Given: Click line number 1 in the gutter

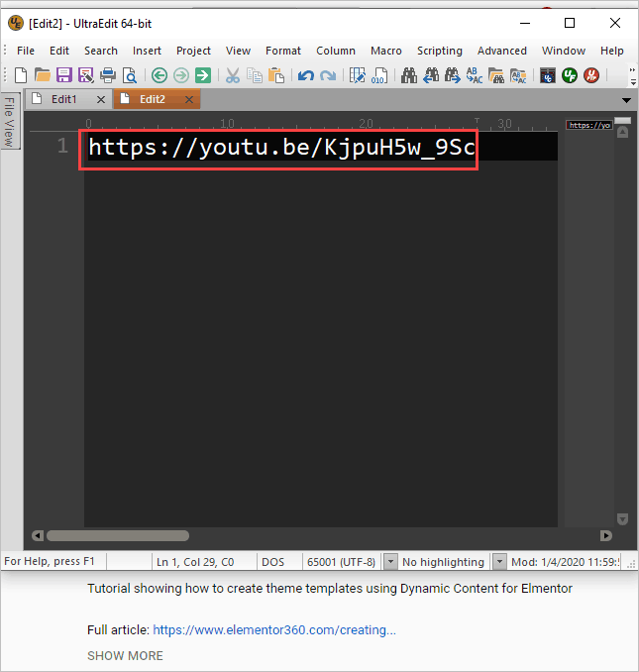Looking at the screenshot, I should [62, 146].
